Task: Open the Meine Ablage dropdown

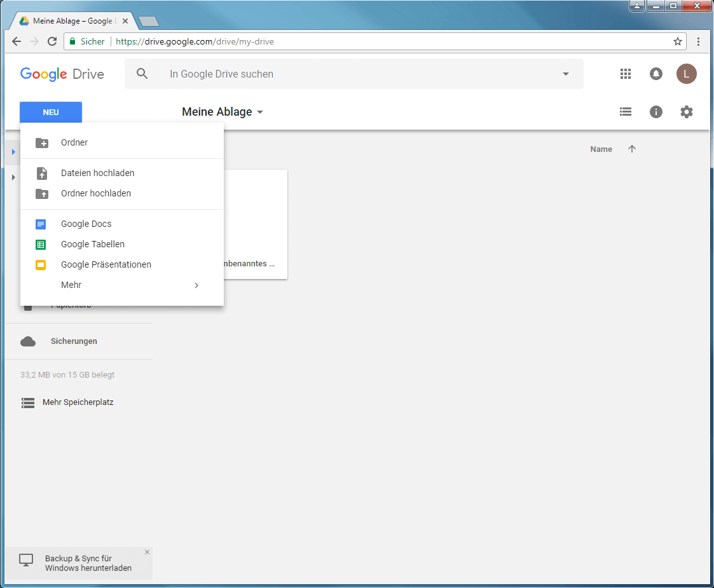Action: 223,112
